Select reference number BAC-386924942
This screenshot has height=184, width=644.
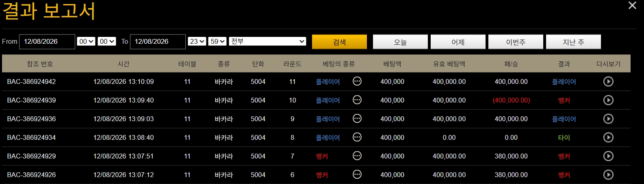(x=31, y=81)
